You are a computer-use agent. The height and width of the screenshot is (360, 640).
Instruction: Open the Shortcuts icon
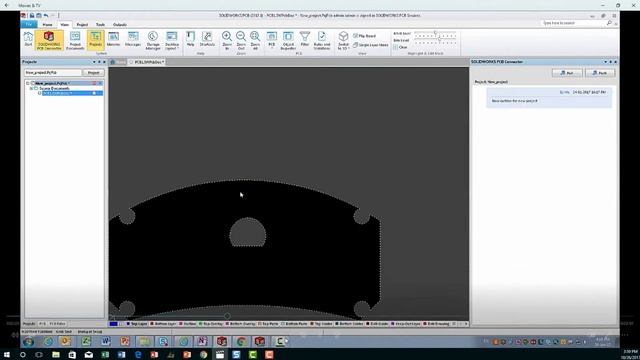pyautogui.click(x=207, y=39)
